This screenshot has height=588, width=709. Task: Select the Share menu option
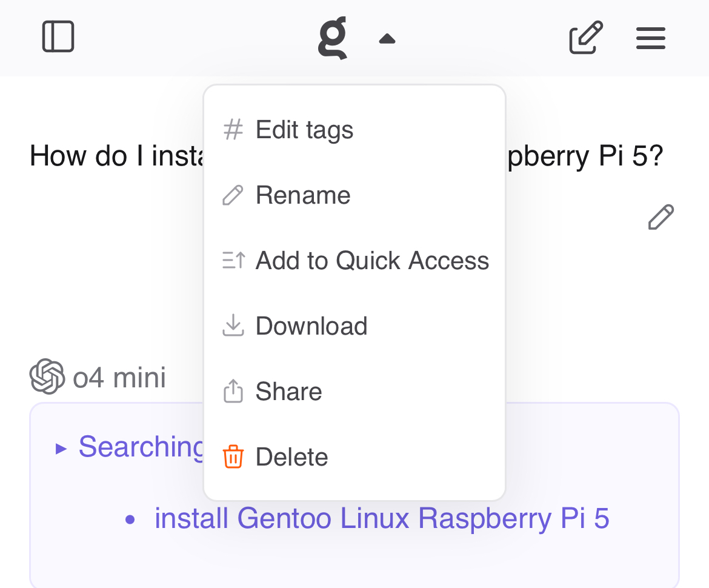pos(288,392)
